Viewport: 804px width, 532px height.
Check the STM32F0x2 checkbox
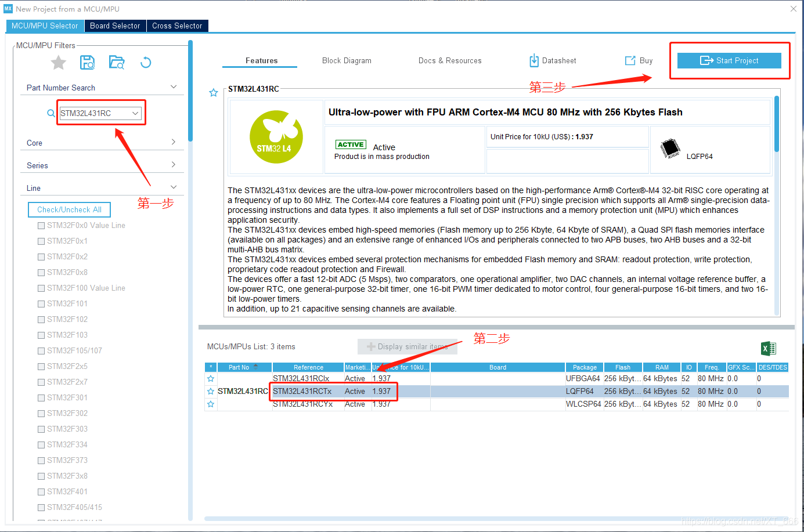pos(41,257)
